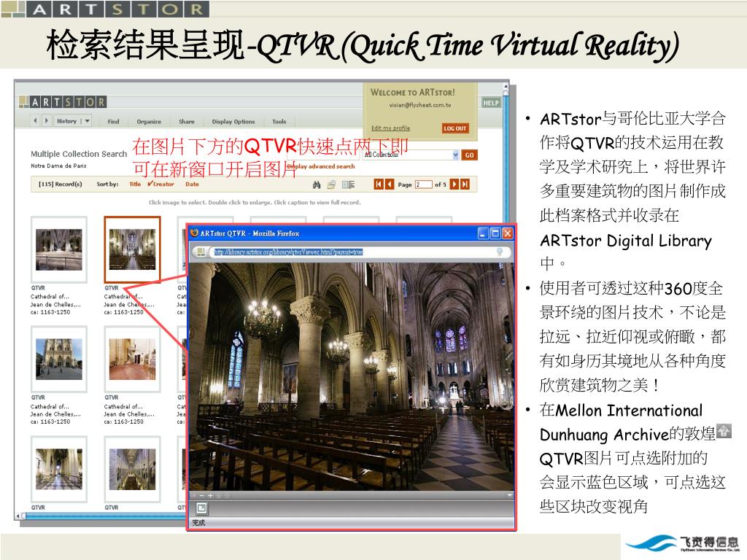The image size is (747, 560).
Task: Click QTVR label under facade thumbnail
Action: (x=38, y=397)
